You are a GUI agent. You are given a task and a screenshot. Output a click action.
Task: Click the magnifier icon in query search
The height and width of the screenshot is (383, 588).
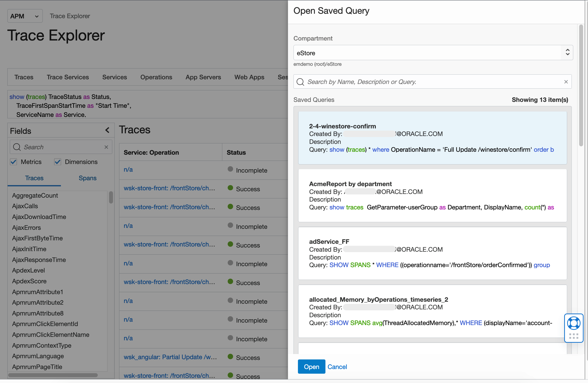[300, 82]
